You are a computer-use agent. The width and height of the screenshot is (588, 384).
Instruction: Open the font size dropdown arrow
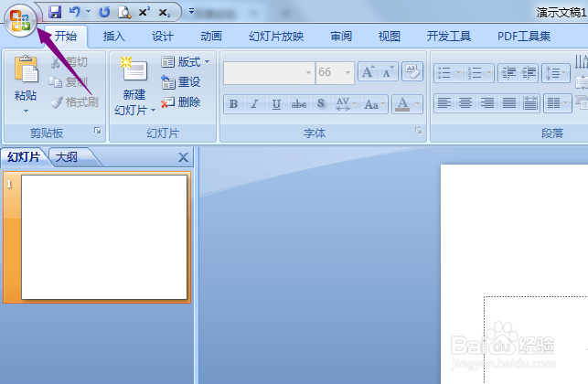point(347,72)
